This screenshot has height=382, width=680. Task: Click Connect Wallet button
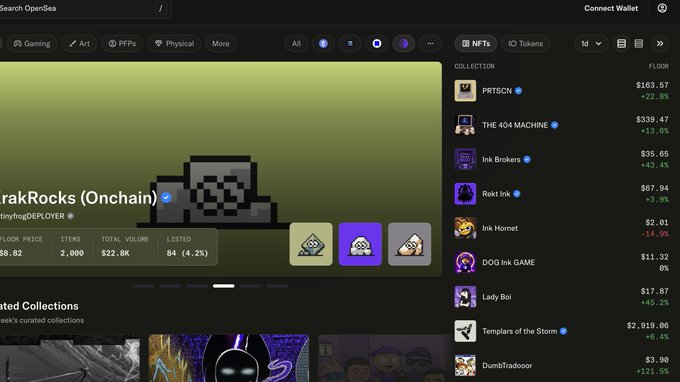[611, 8]
